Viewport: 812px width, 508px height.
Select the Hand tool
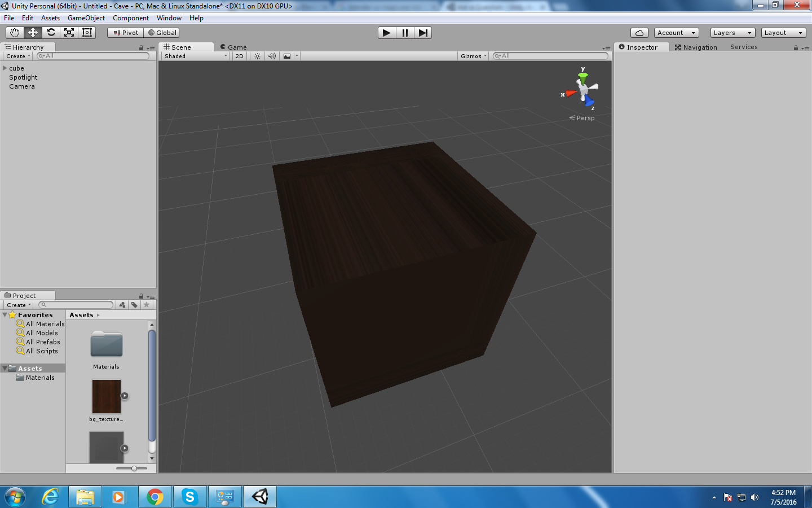click(x=15, y=33)
